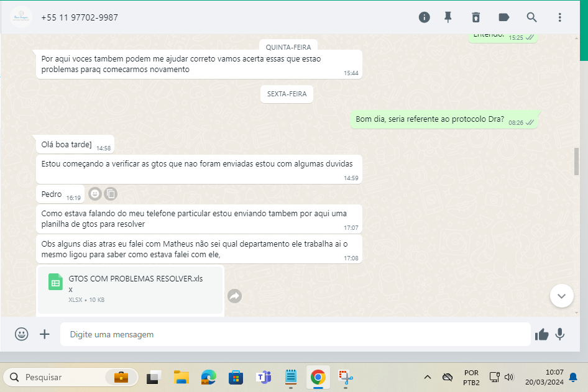Screen dimensions: 588x392
Task: Click the label tag icon in header
Action: (x=504, y=17)
